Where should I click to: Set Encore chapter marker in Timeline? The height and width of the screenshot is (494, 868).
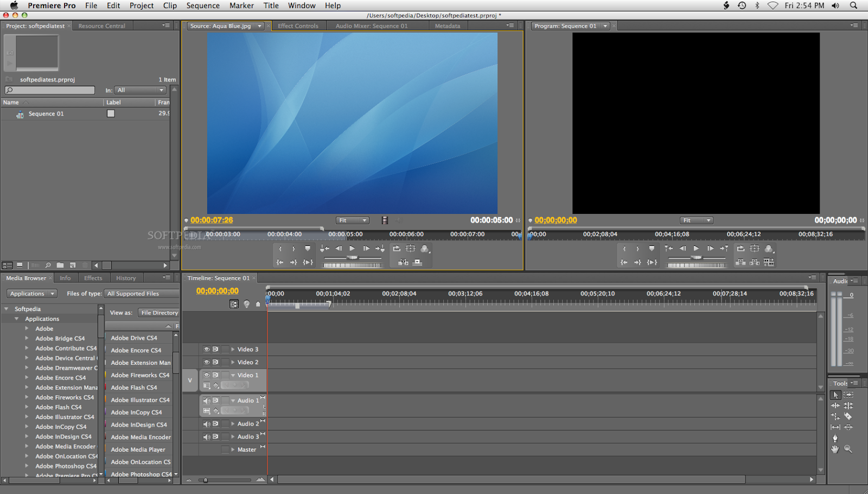point(247,304)
